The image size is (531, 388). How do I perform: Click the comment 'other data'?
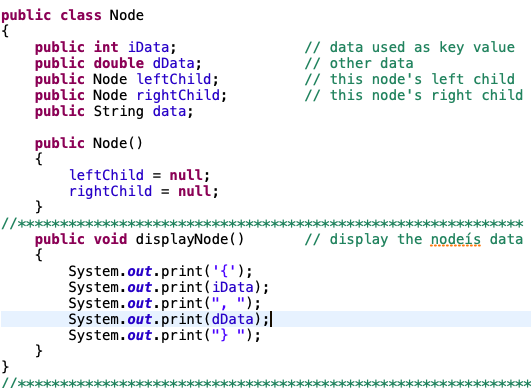coord(359,63)
